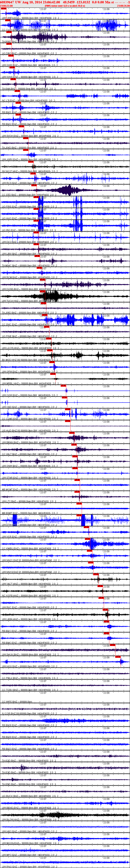
Task: Click the 23:08:26.00 end time label
Action: [x=123, y=6]
